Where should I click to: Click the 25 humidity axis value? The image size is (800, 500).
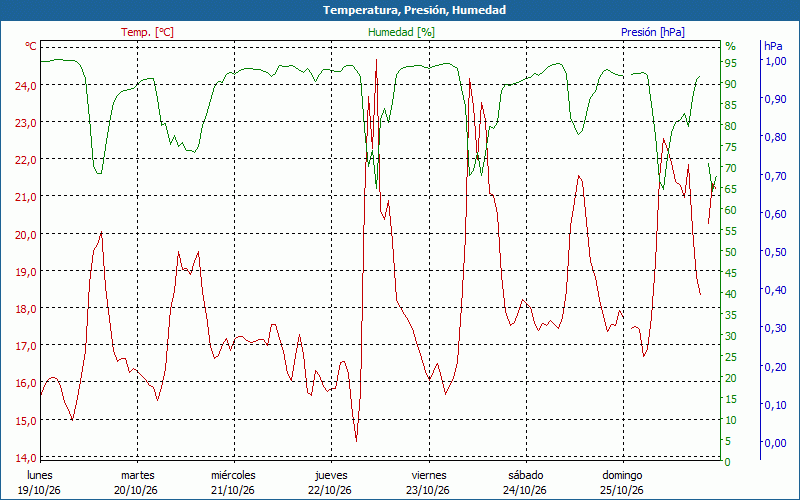coord(731,357)
